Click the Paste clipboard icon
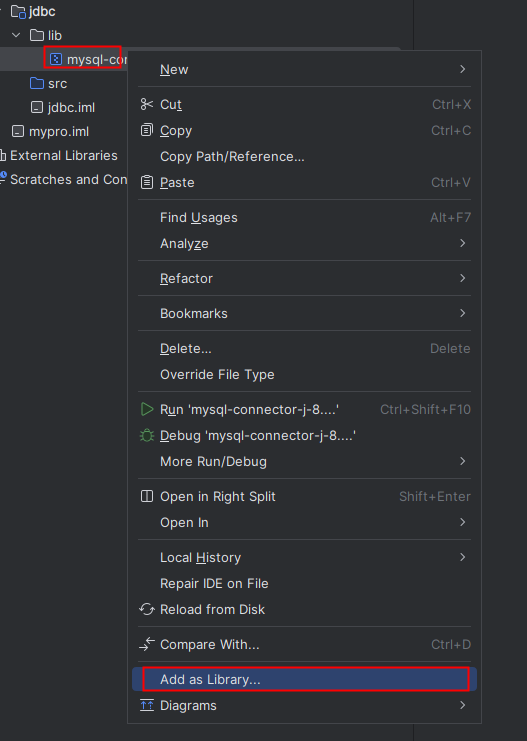Image resolution: width=527 pixels, height=741 pixels. (x=147, y=182)
